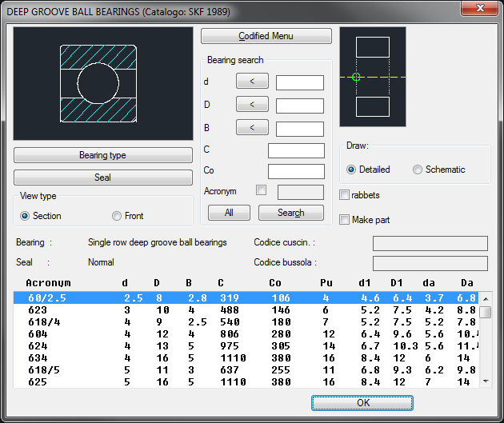Click the list scroll up arrow
504x423 pixels.
pos(486,299)
